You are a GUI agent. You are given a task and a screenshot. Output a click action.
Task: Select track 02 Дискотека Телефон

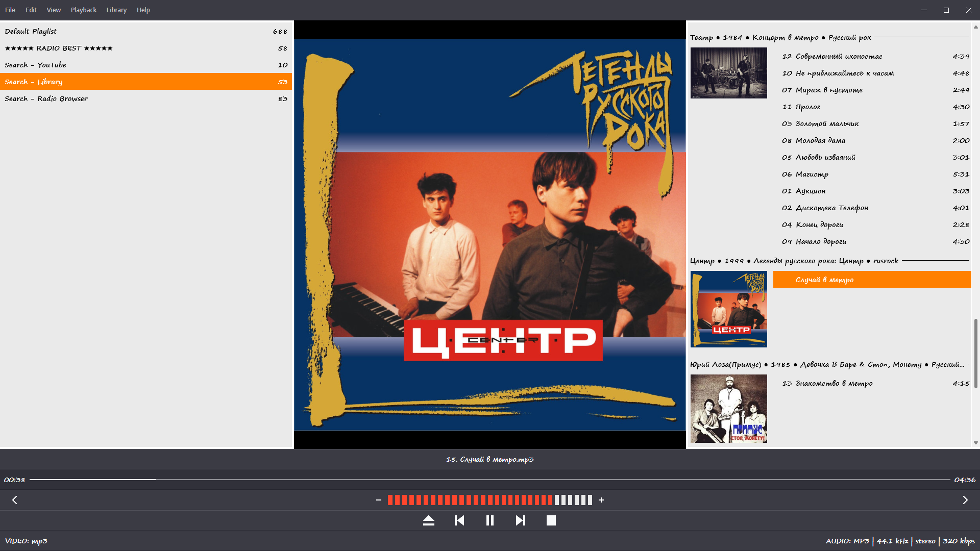872,208
